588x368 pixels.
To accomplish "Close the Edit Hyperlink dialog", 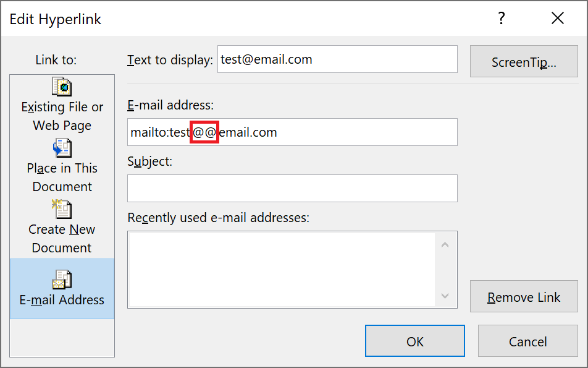I will tap(558, 18).
